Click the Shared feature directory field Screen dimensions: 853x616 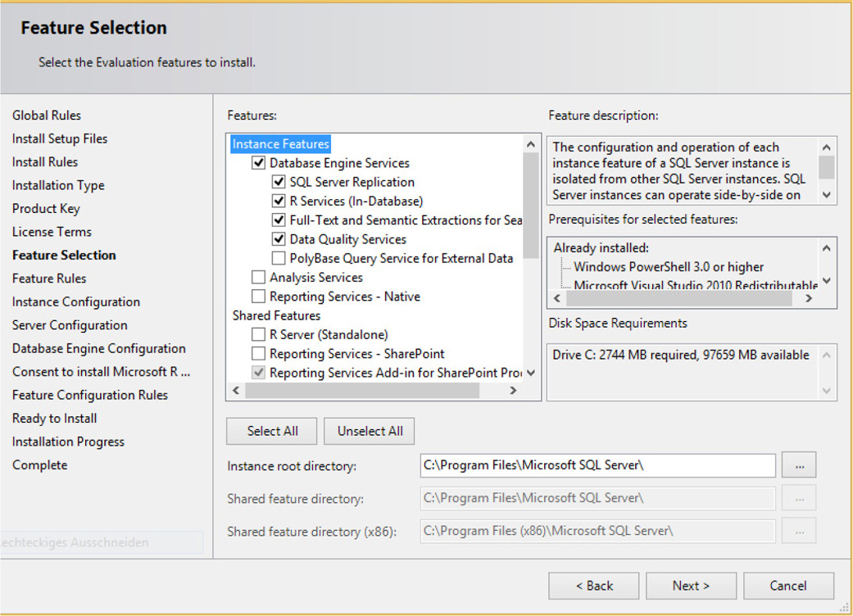(598, 498)
